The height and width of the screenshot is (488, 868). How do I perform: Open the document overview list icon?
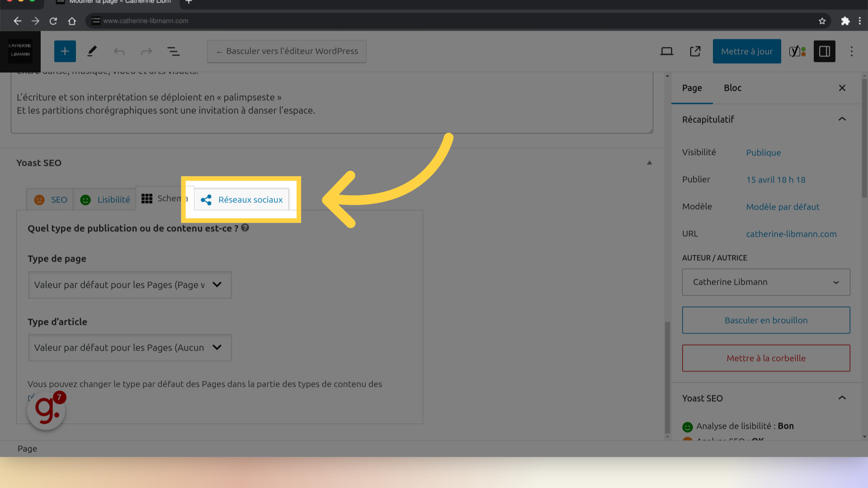[174, 52]
